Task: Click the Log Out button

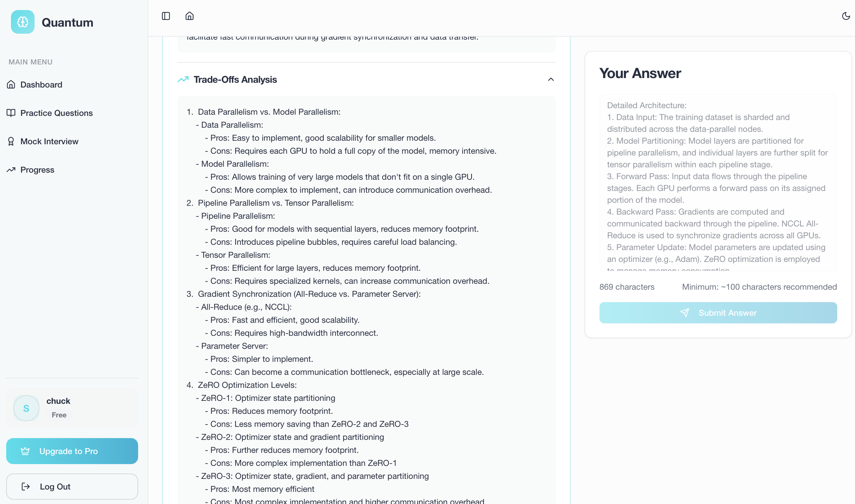Action: click(72, 486)
